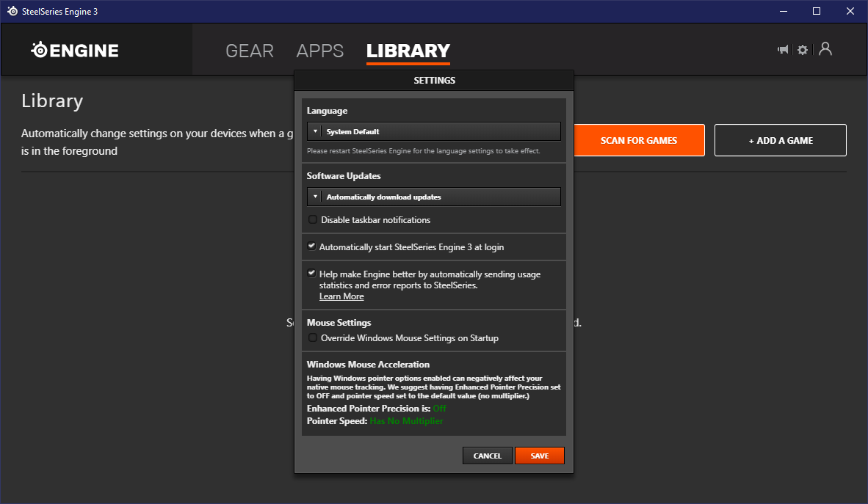Image resolution: width=868 pixels, height=504 pixels.
Task: Switch to the GEAR tab
Action: coord(250,51)
